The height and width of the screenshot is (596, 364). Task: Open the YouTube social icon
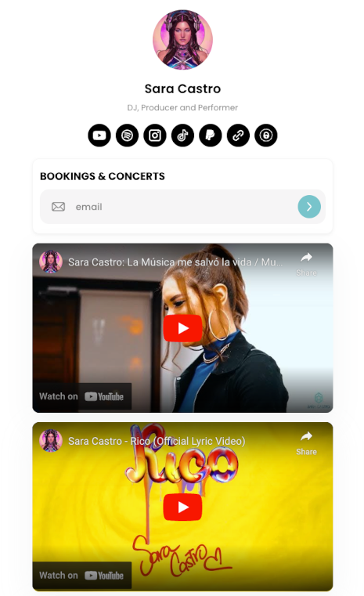(x=99, y=135)
